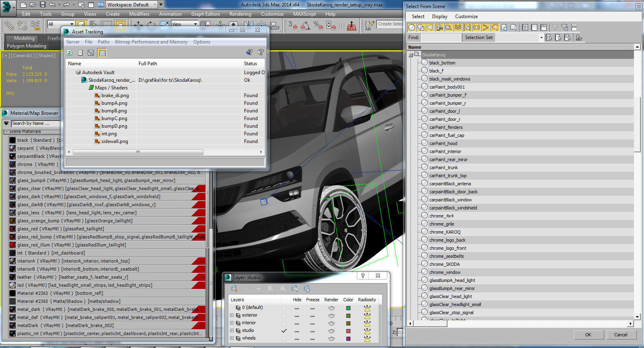
Task: Expand the interior layer tree
Action: pos(232,323)
